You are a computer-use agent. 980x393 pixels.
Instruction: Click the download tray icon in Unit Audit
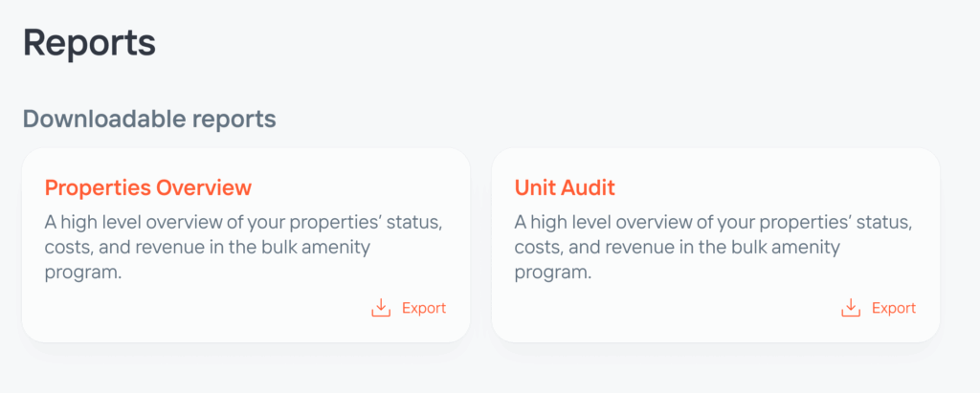(851, 308)
